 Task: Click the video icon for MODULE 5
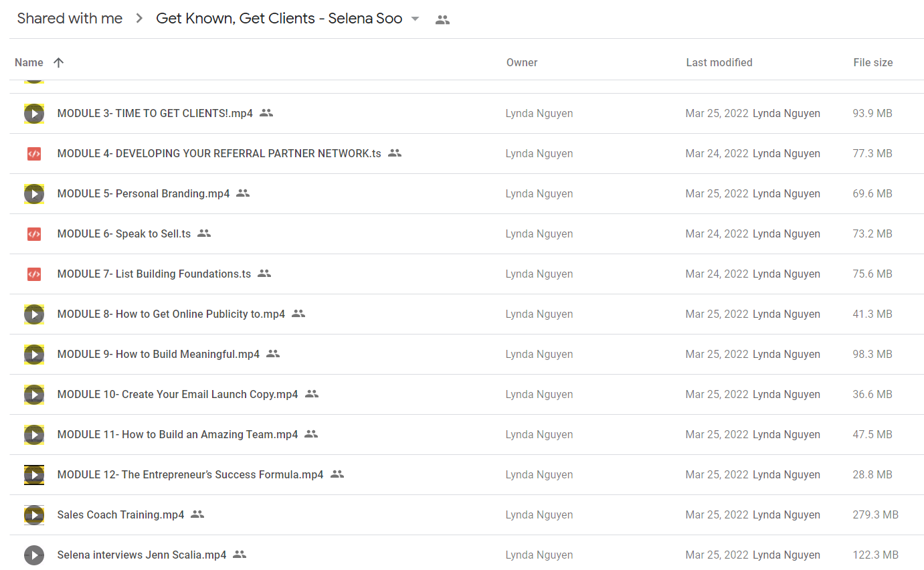pos(34,194)
